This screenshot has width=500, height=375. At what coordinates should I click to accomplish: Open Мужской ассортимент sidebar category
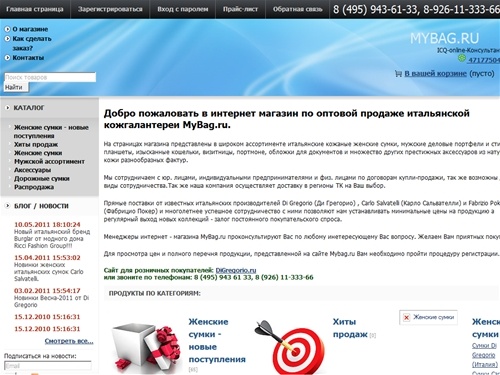click(x=49, y=161)
